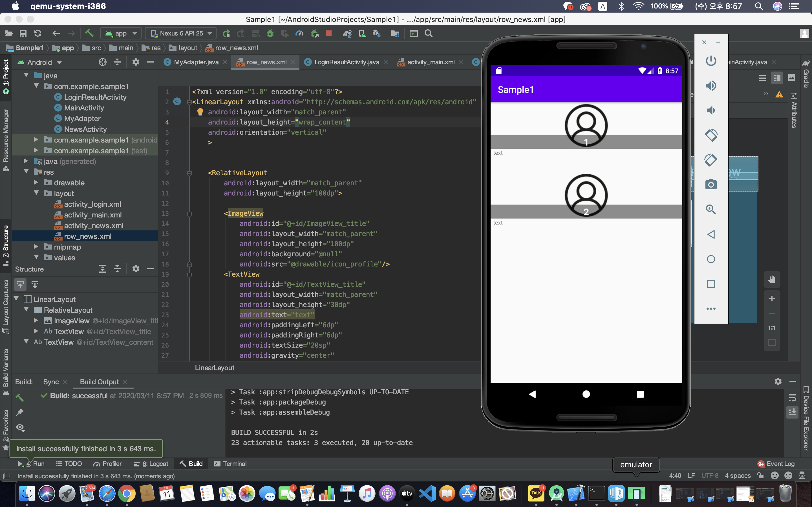Open the Nexus 6 API 25 device dropdown
The image size is (812, 507).
click(x=181, y=33)
